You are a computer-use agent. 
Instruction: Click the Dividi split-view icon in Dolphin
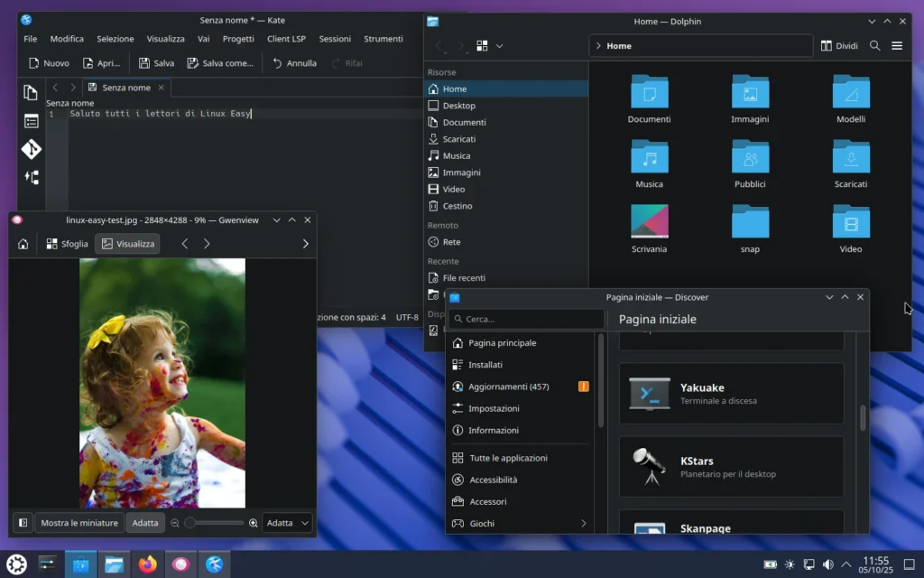point(840,45)
